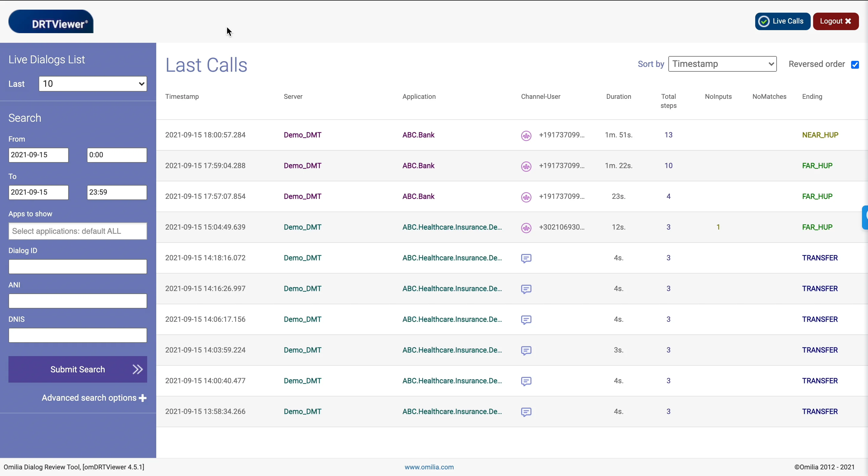Open the Sort by Timestamp dropdown
The height and width of the screenshot is (476, 868).
coord(722,64)
